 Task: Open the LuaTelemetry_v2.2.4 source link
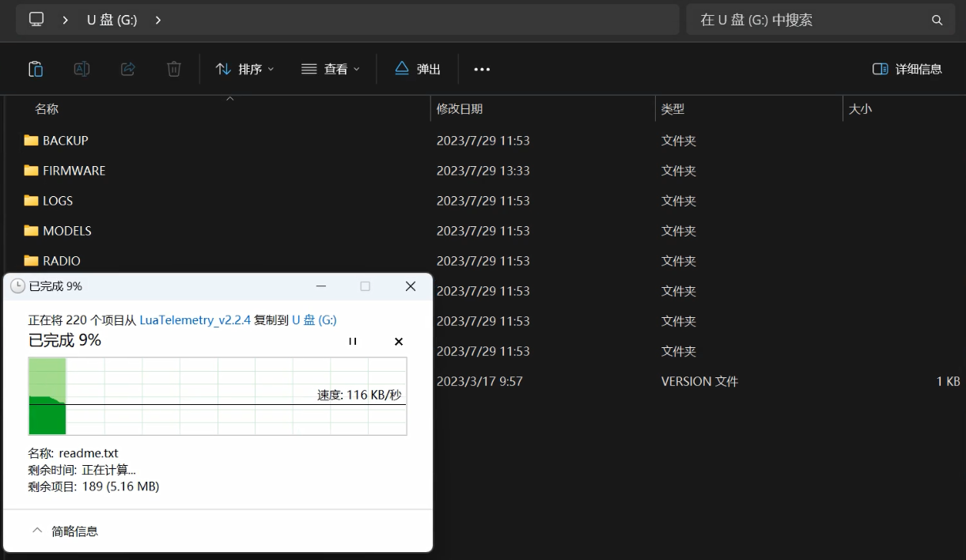coord(195,320)
